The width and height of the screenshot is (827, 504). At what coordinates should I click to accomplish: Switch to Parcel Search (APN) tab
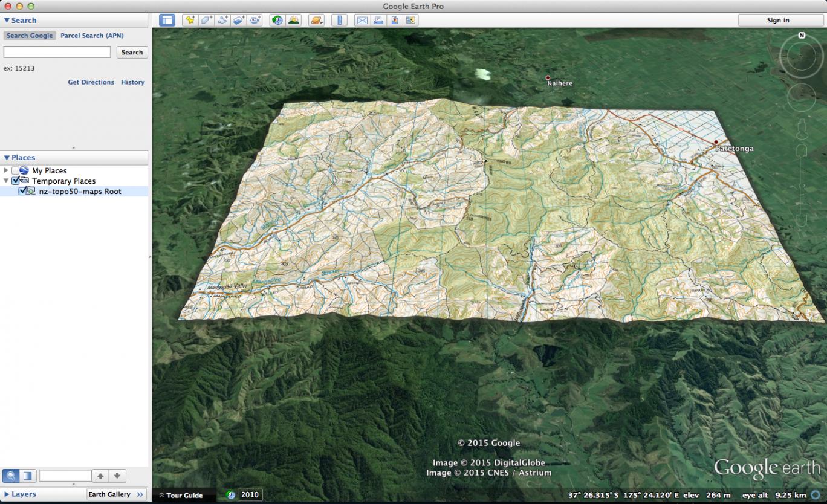92,36
